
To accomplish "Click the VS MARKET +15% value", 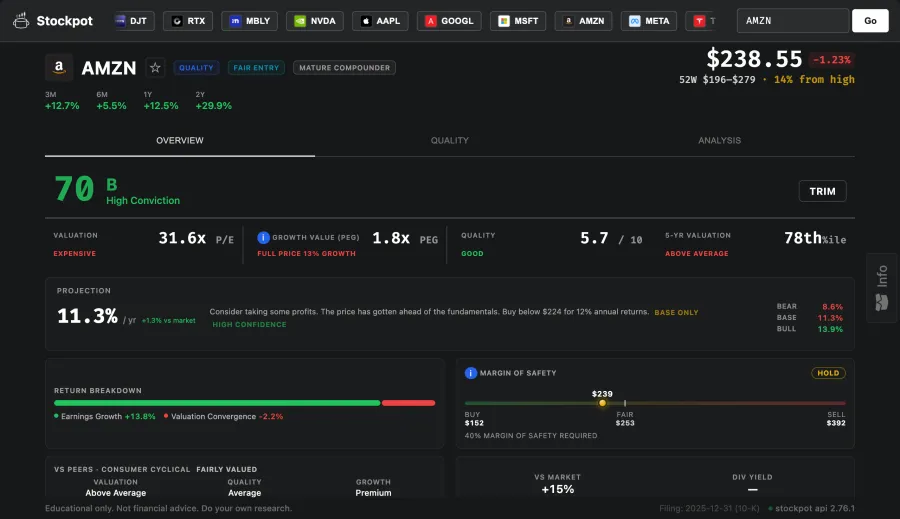I will tap(558, 489).
